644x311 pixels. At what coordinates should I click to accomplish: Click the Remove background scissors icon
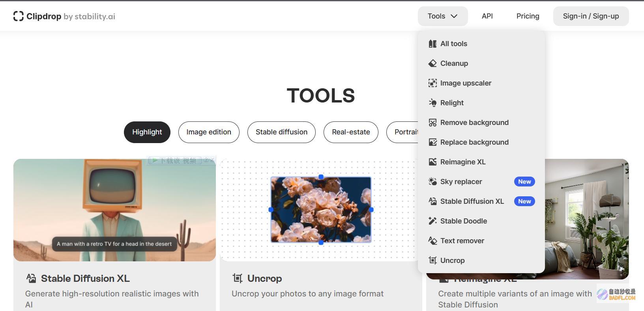point(432,123)
